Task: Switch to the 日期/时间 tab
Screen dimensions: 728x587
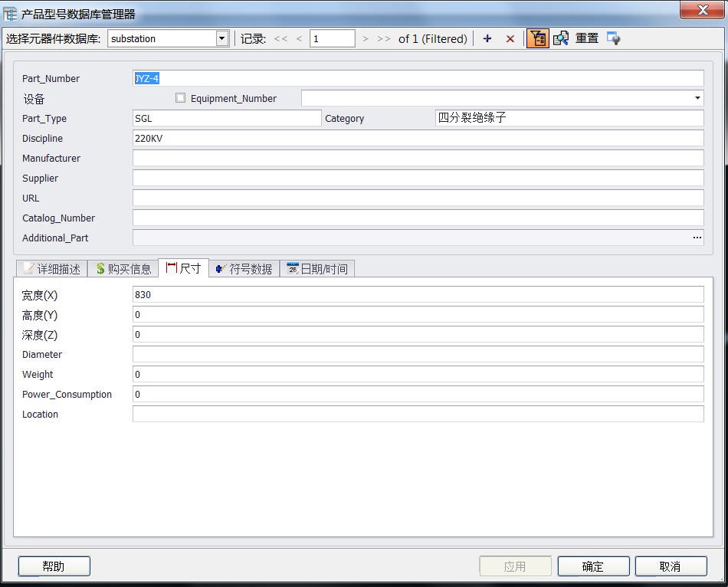Action: click(x=317, y=268)
